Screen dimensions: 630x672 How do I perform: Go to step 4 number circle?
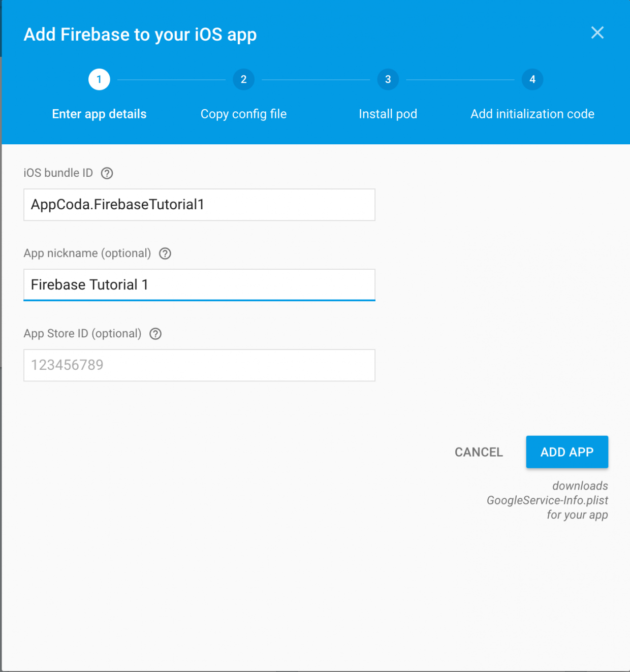tap(532, 79)
